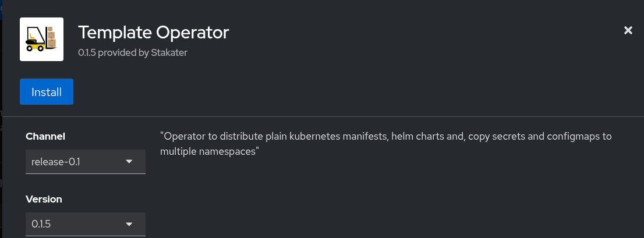Click the Channel field label
The image size is (644, 238).
45,136
